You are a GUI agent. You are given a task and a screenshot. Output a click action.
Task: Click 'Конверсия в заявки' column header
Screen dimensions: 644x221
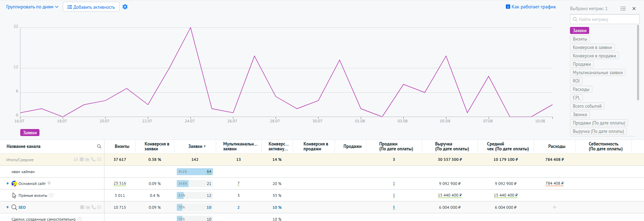(157, 147)
